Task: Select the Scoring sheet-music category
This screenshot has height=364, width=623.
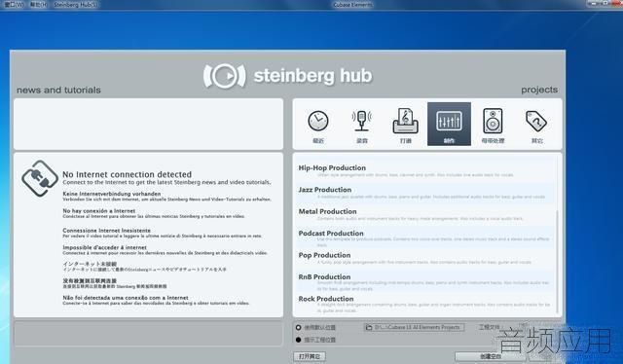Action: click(x=405, y=126)
